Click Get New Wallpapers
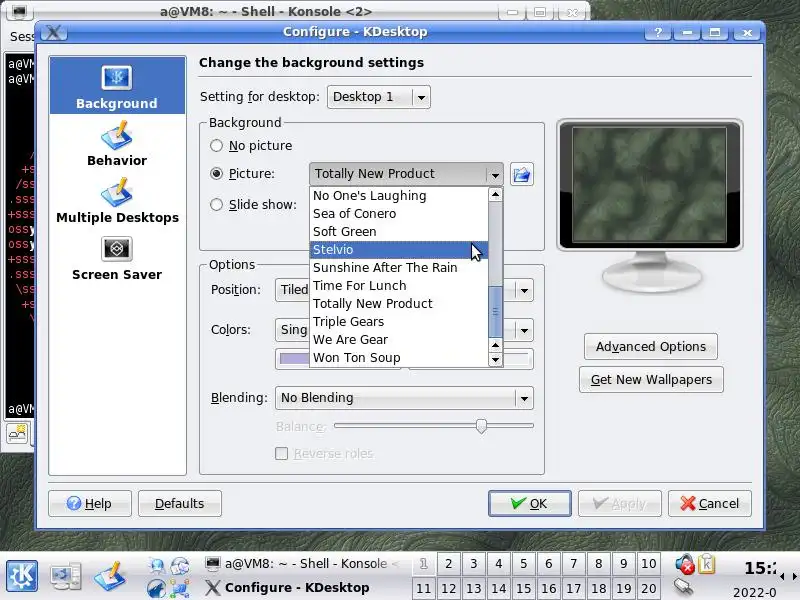800x600 pixels. click(x=651, y=380)
